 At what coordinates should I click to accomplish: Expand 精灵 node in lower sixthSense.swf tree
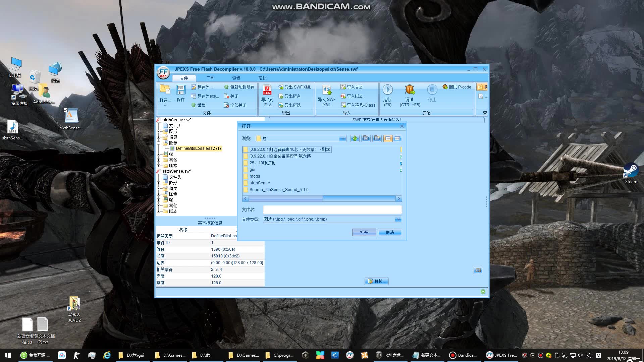pyautogui.click(x=158, y=188)
